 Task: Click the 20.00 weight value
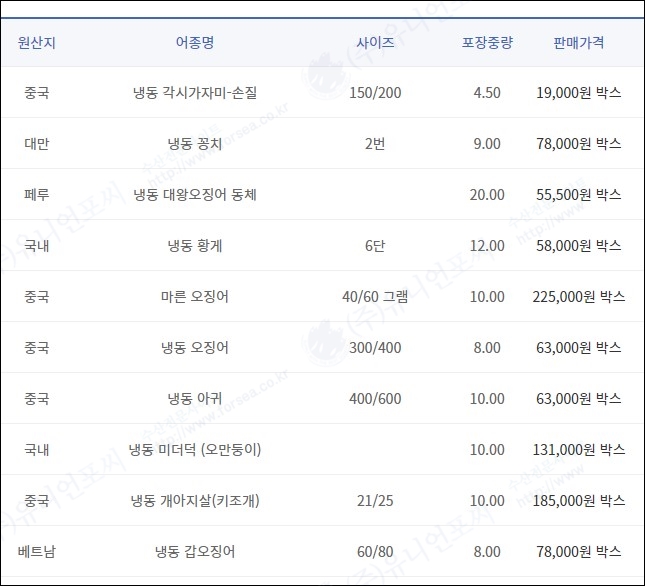pos(487,195)
